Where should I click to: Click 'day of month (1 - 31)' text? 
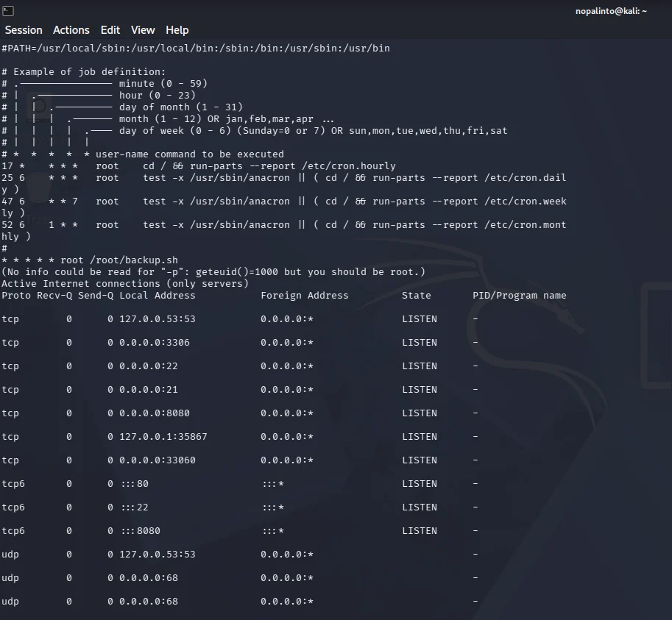point(181,107)
